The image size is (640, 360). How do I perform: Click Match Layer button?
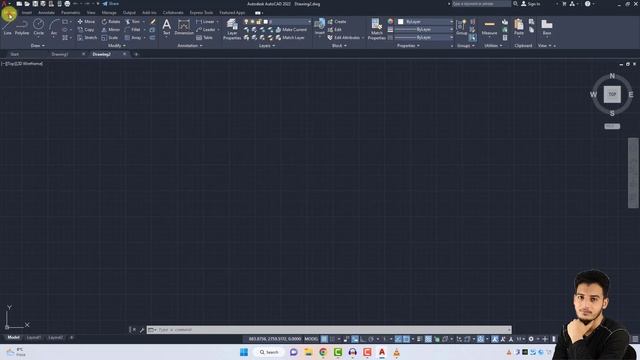(290, 38)
